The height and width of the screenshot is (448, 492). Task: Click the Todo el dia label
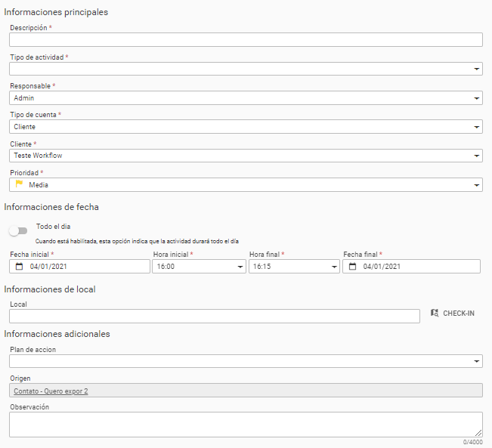click(54, 227)
